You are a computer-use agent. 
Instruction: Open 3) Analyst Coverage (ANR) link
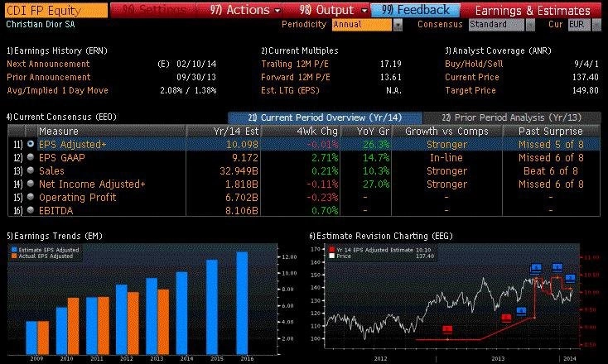498,50
